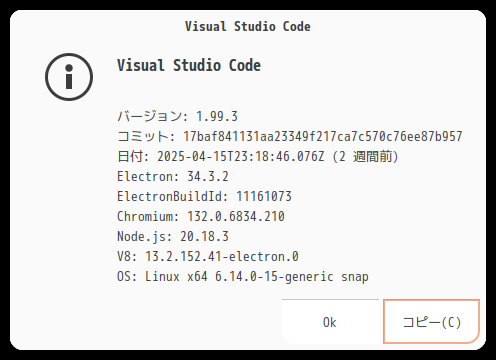496x360 pixels.
Task: Click the ElectronBuildId: 11161073 line
Action: point(204,196)
